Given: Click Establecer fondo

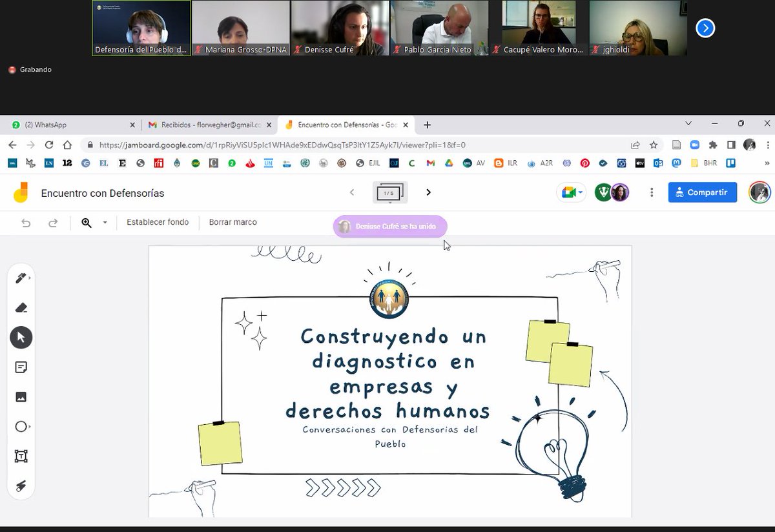Looking at the screenshot, I should (158, 222).
